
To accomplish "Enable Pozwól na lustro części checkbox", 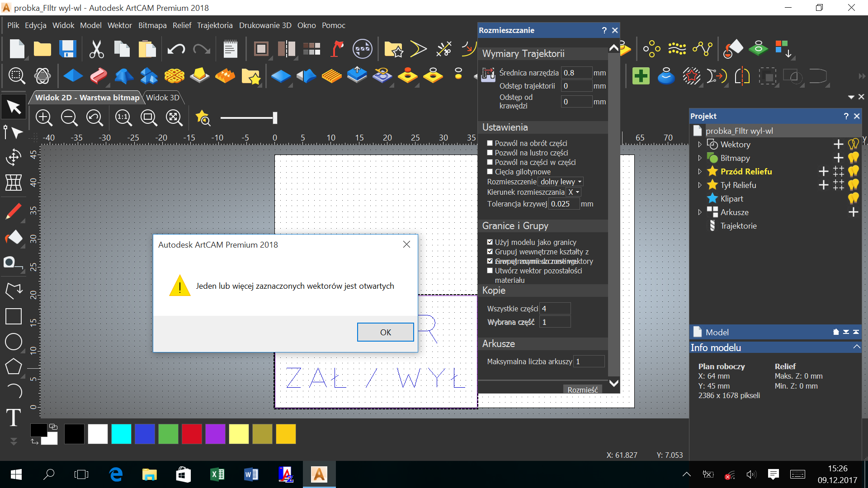I will tap(490, 153).
